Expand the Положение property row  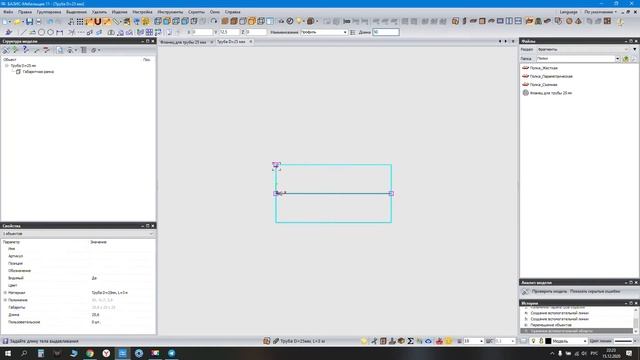[5, 300]
